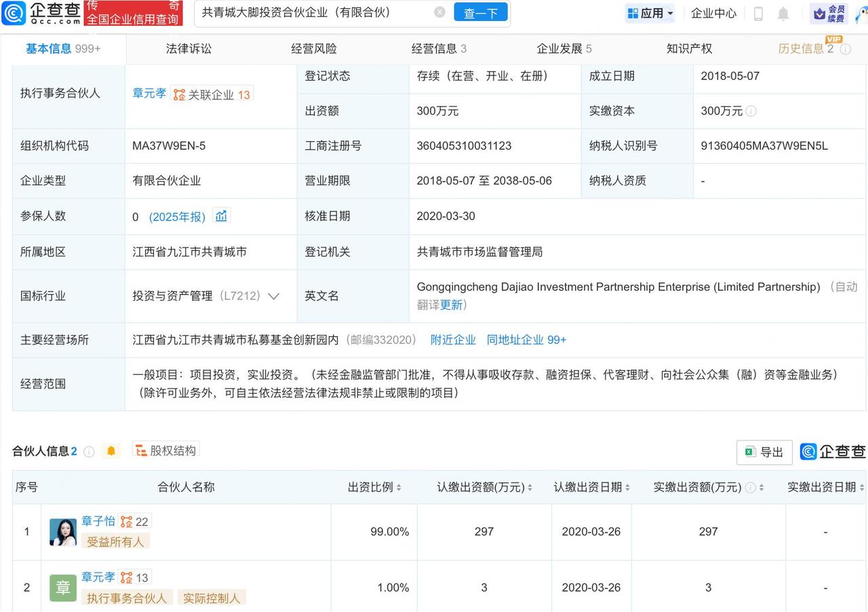The width and height of the screenshot is (868, 612).
Task: Open partner row 章元孝 name link
Action: (x=98, y=577)
